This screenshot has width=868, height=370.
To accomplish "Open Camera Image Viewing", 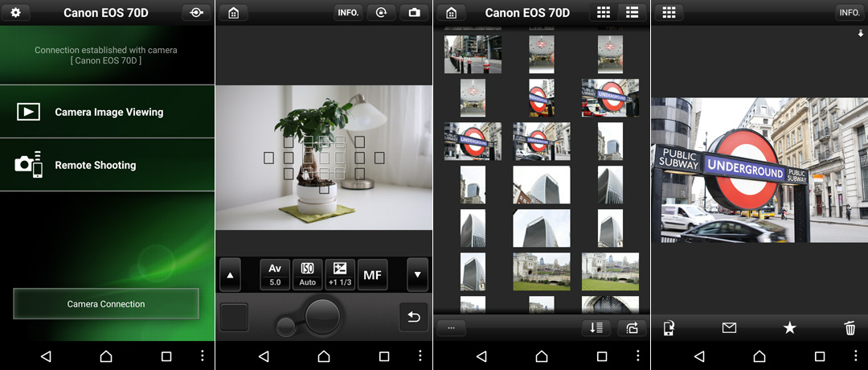I will (108, 113).
